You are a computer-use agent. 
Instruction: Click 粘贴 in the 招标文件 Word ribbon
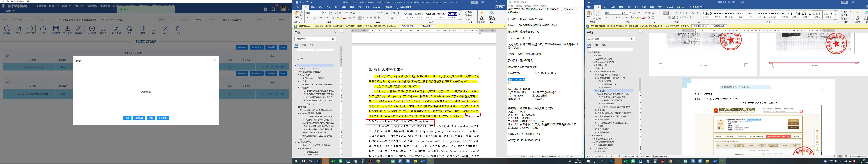(297, 15)
